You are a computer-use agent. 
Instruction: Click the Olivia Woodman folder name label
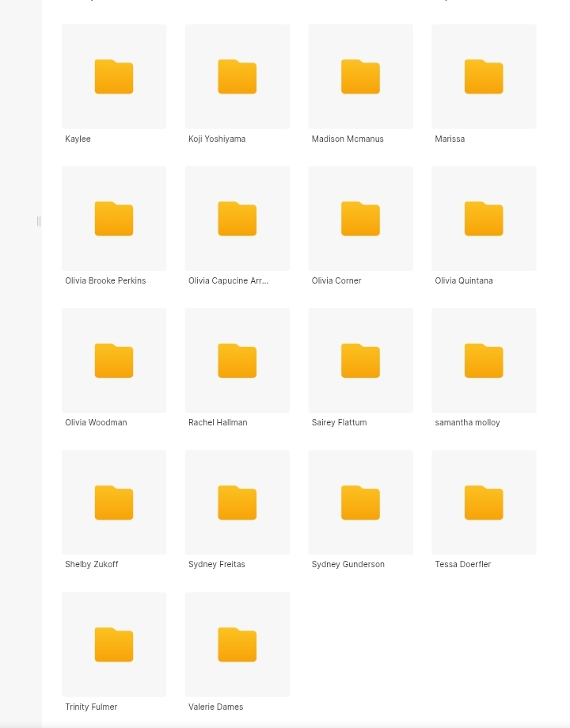tap(96, 423)
